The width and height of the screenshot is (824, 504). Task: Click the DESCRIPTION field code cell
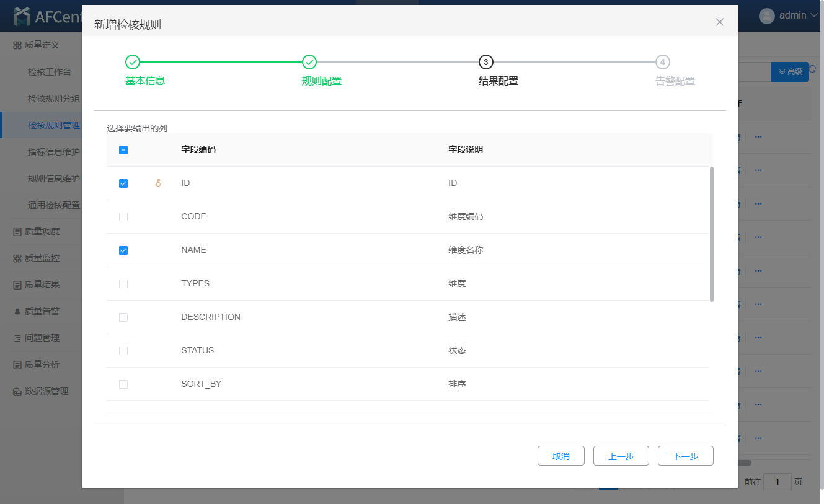tap(211, 317)
